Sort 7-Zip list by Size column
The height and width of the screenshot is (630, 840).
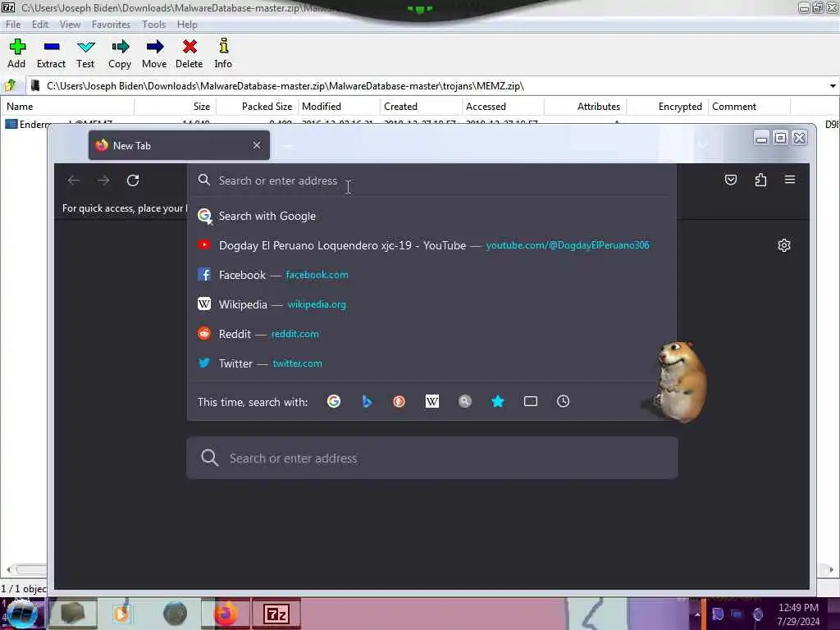[x=176, y=107]
